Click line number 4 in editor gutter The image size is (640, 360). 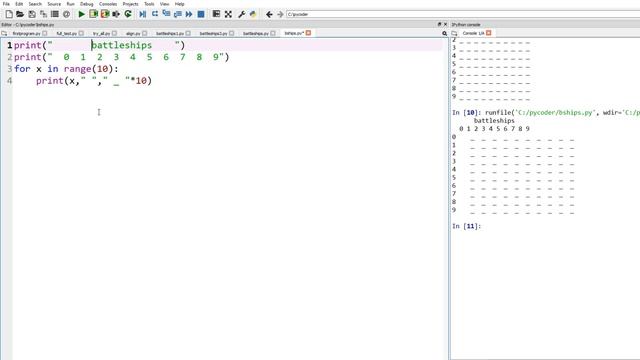point(9,80)
